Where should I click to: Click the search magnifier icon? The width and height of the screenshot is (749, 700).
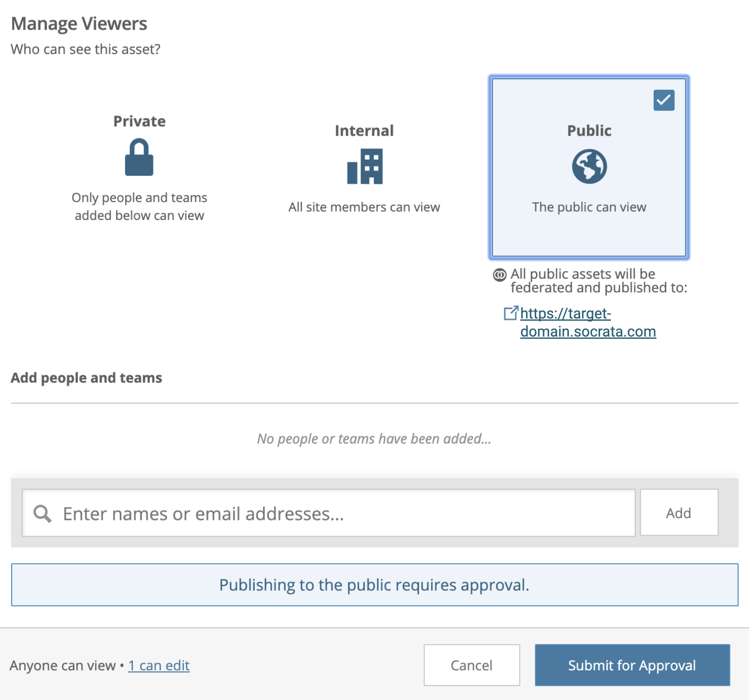click(42, 513)
